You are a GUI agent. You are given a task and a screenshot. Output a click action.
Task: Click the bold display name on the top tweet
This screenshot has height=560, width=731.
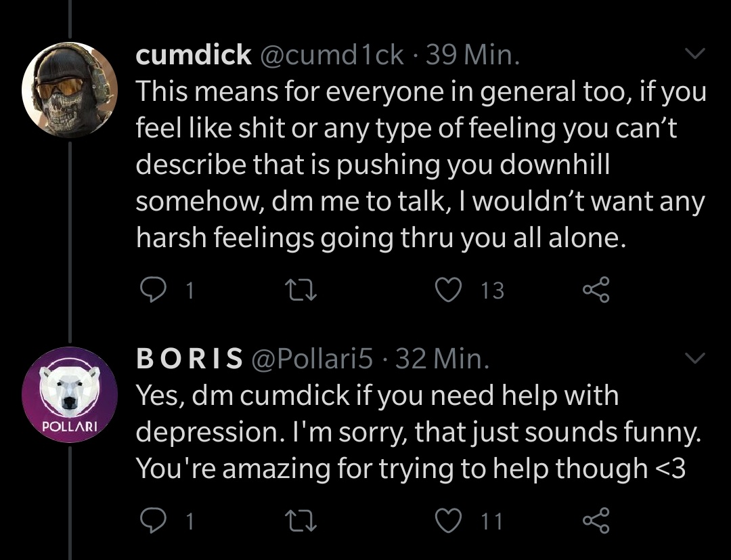click(194, 56)
